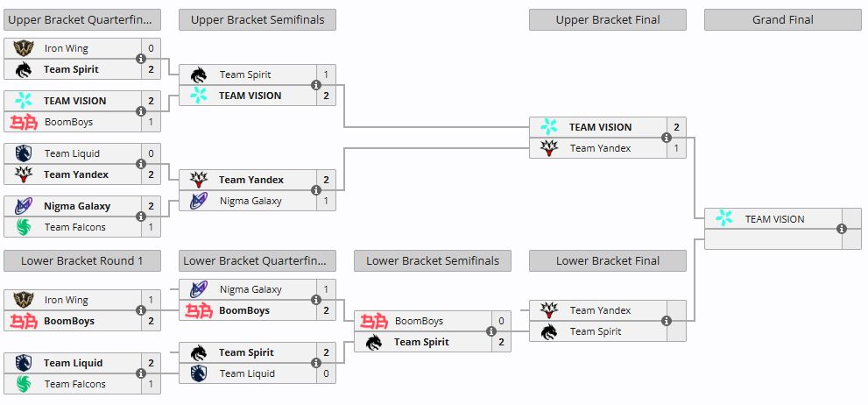Select the Lower Bracket Semifinals header

pyautogui.click(x=433, y=261)
